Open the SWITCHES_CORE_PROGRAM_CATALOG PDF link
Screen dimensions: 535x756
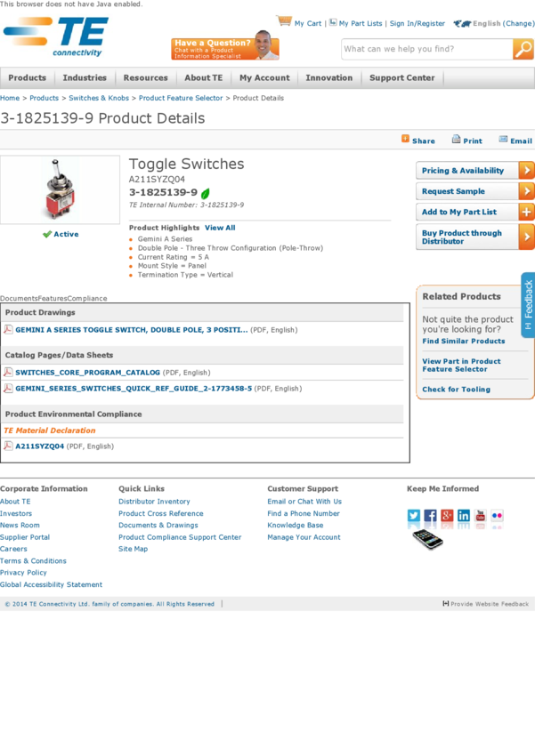[x=87, y=373]
